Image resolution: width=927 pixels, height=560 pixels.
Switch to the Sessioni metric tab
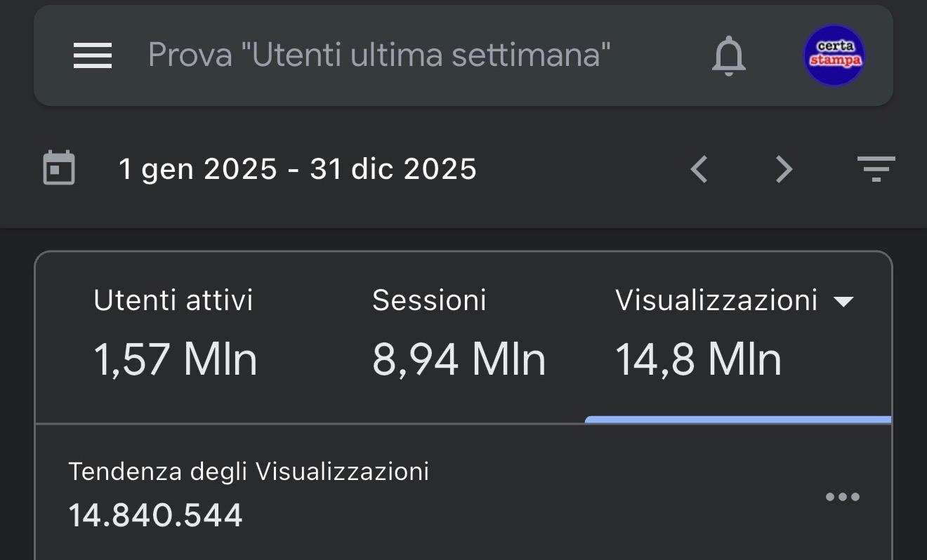click(429, 300)
